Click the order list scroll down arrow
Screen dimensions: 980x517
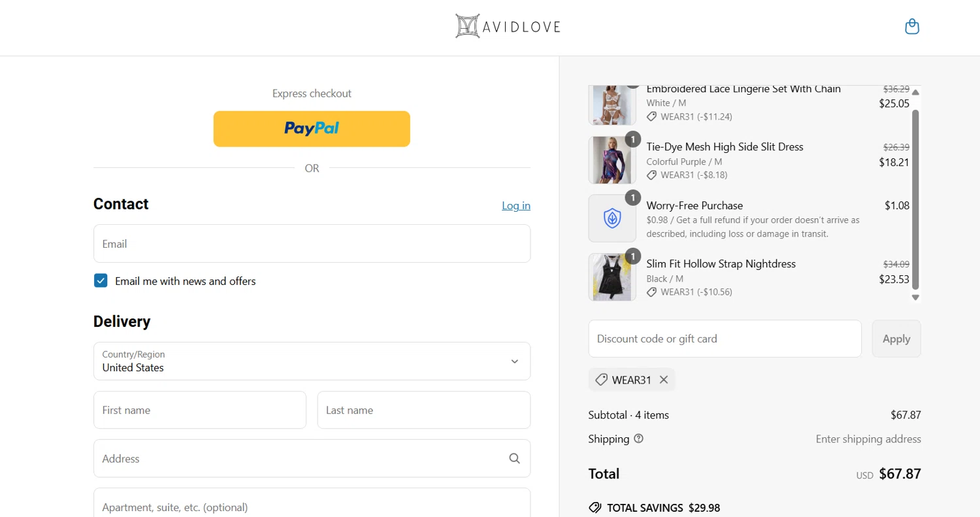pyautogui.click(x=915, y=297)
